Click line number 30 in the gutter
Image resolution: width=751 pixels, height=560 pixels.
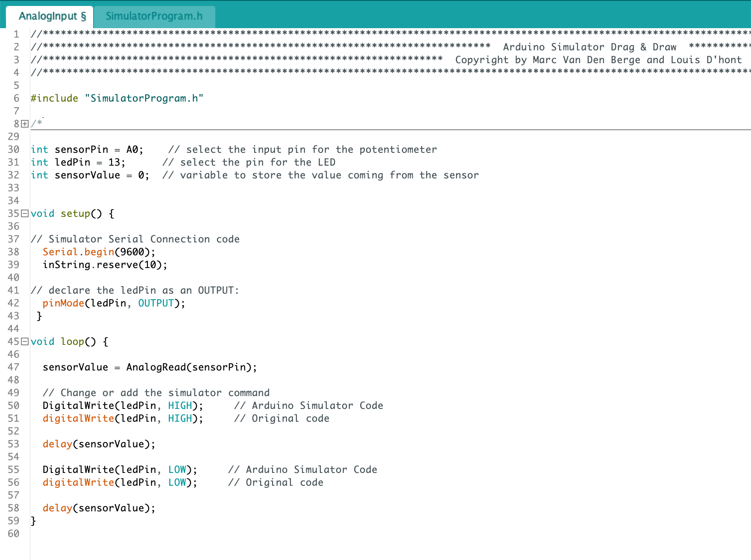coord(13,149)
